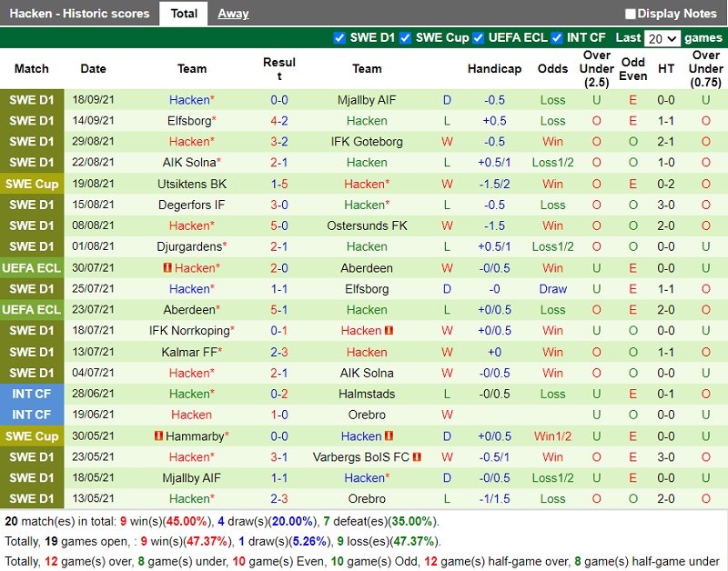This screenshot has width=728, height=571.
Task: Enable the Display Notes checkbox
Action: point(630,14)
